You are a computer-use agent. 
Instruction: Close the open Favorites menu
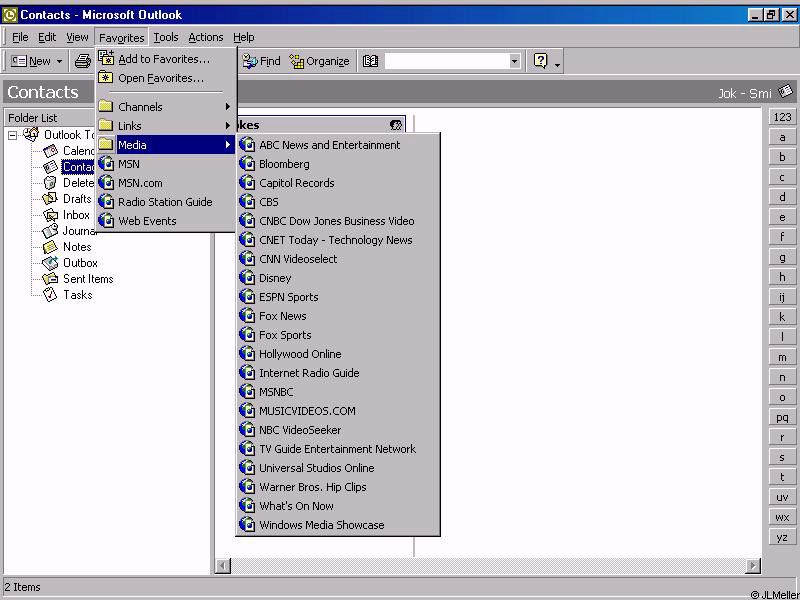(121, 37)
